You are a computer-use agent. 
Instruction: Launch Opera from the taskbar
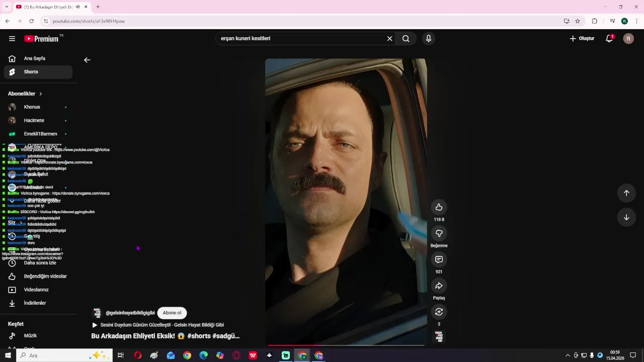pos(138,355)
